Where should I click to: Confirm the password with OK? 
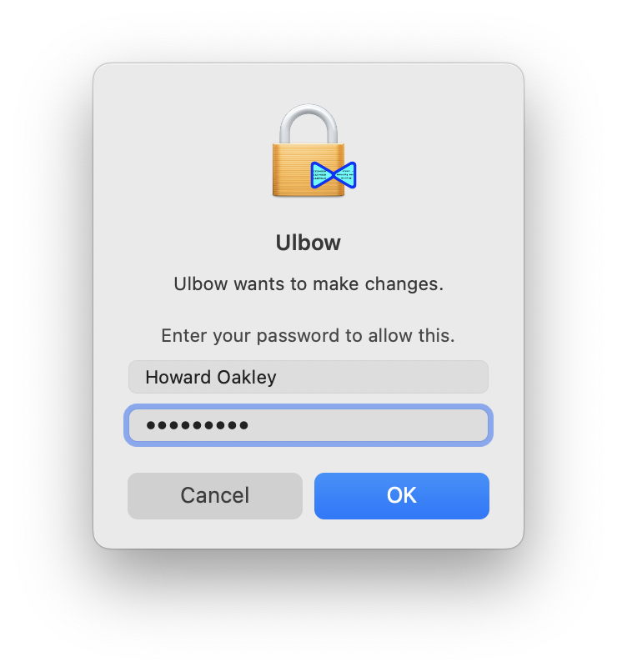402,496
